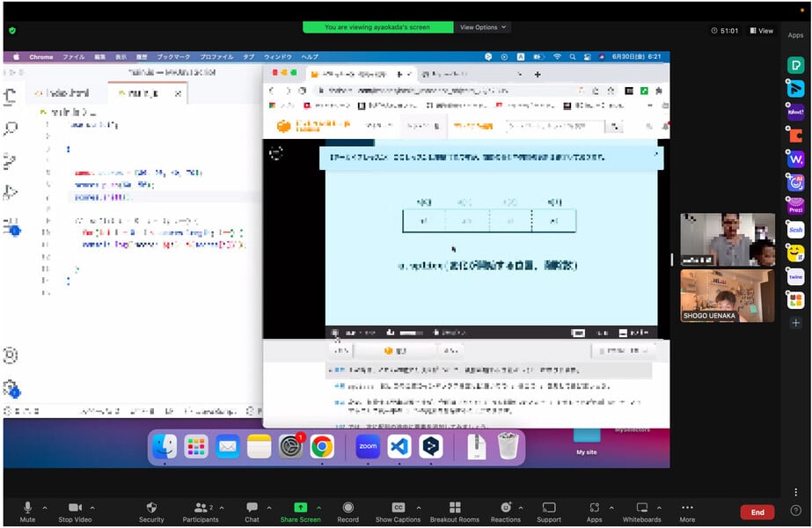Viewport: 812px width, 528px height.
Task: Open Whiteboards from the toolbar
Action: click(x=642, y=510)
